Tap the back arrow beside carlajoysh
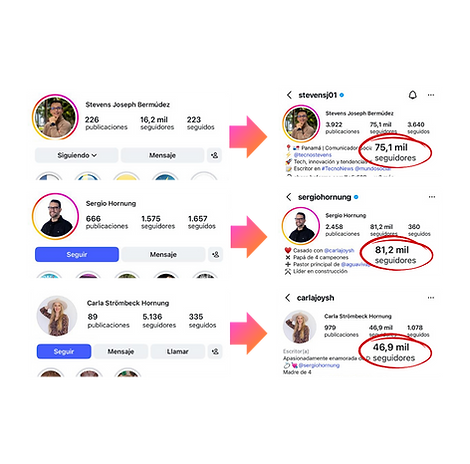 coord(288,298)
